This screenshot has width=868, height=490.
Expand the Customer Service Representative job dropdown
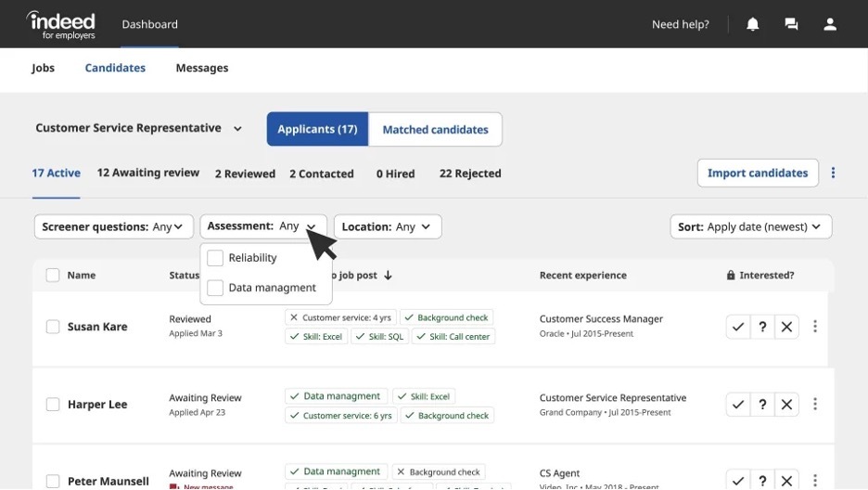coord(139,128)
